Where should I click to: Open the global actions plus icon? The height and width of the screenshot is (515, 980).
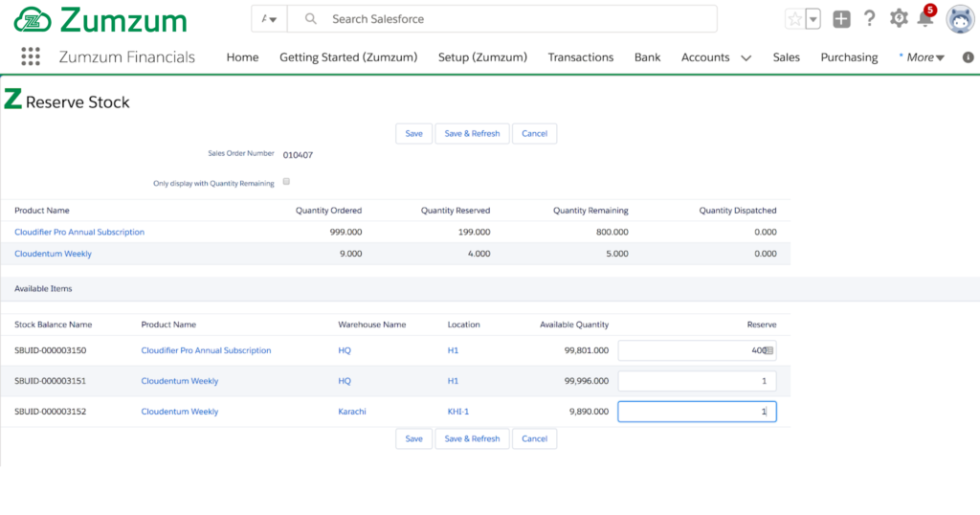[x=841, y=19]
